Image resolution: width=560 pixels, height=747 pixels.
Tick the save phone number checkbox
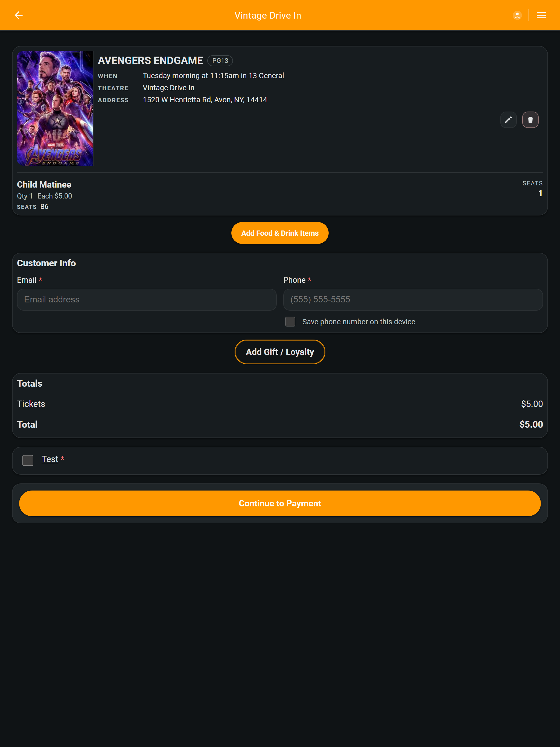(x=290, y=321)
